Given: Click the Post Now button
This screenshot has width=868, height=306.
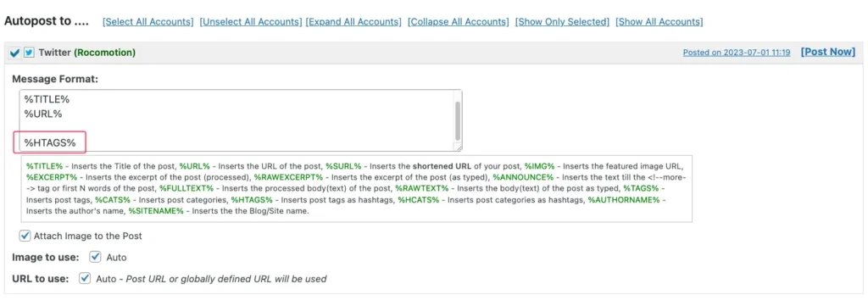Looking at the screenshot, I should coord(828,52).
